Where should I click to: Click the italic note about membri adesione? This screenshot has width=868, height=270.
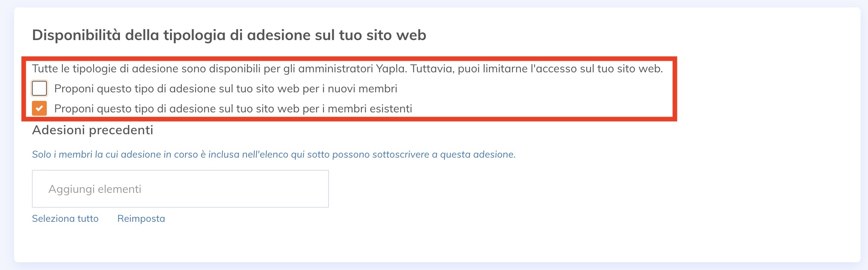pyautogui.click(x=274, y=155)
